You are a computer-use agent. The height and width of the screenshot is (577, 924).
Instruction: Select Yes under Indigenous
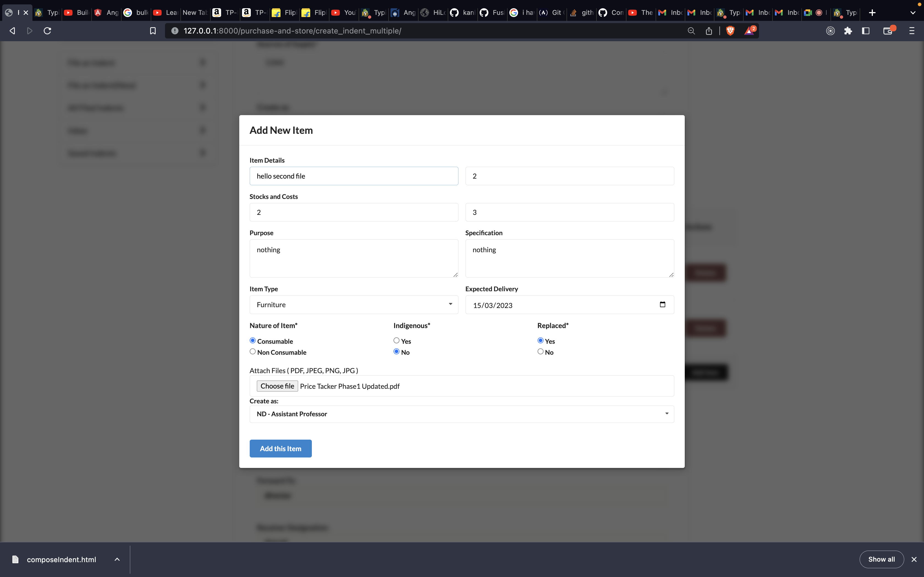tap(396, 340)
